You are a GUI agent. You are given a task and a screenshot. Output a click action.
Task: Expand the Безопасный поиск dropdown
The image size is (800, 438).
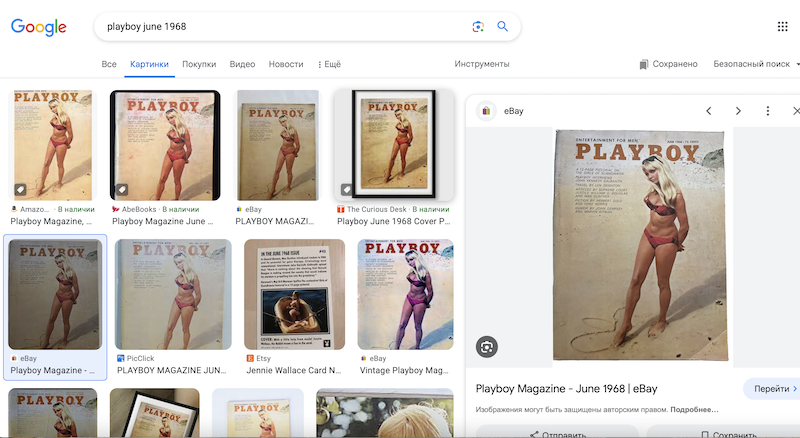click(756, 64)
